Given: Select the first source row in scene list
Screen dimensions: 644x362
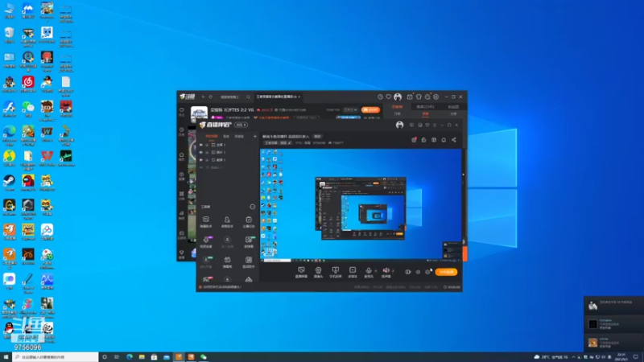Looking at the screenshot, I should coord(228,145).
